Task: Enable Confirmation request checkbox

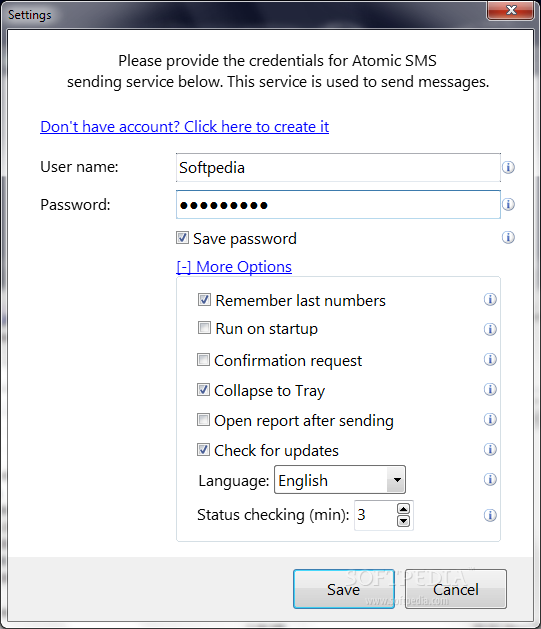Action: 203,359
